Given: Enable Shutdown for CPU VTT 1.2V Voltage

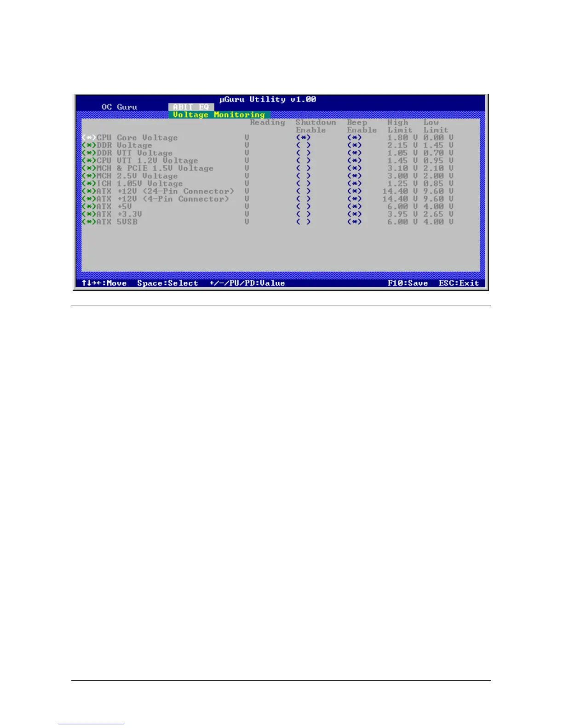Looking at the screenshot, I should 303,161.
